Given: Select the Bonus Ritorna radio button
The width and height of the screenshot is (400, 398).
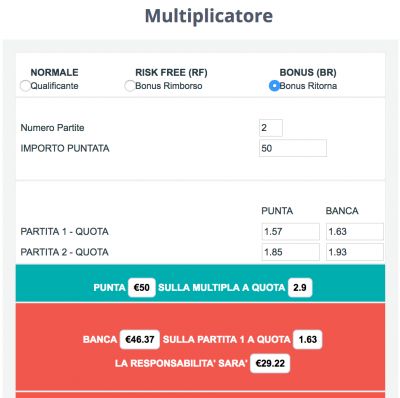Looking at the screenshot, I should 274,86.
